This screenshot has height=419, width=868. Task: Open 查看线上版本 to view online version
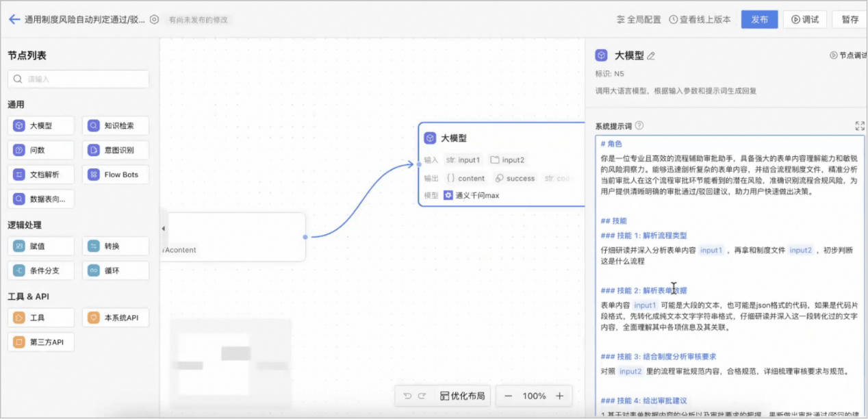pyautogui.click(x=700, y=20)
